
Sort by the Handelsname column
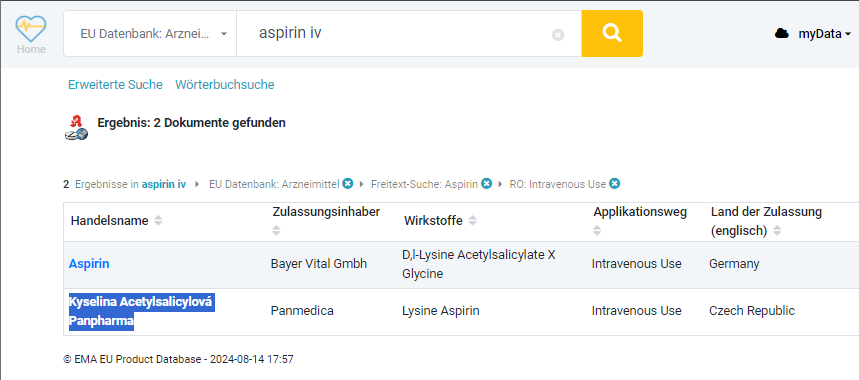pyautogui.click(x=158, y=221)
